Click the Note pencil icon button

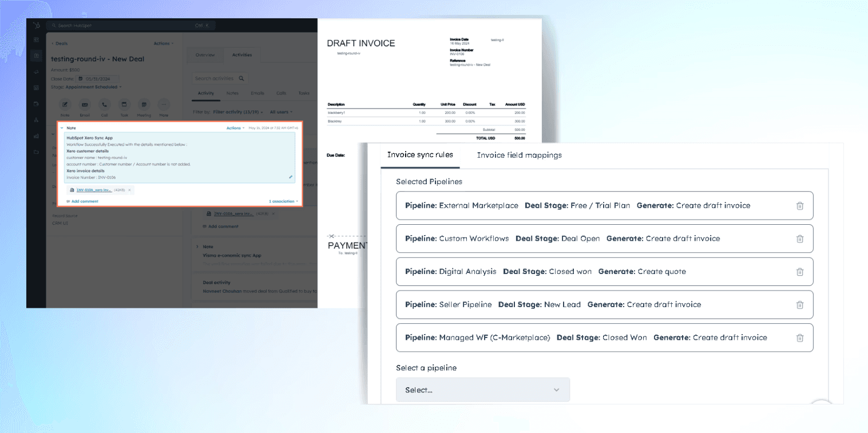65,105
